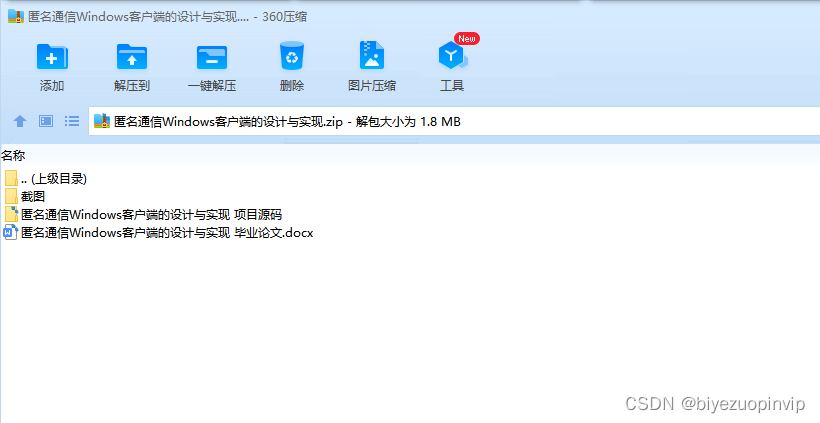Click the red New badge on 工具
Screen dimensions: 820x423
[466, 39]
